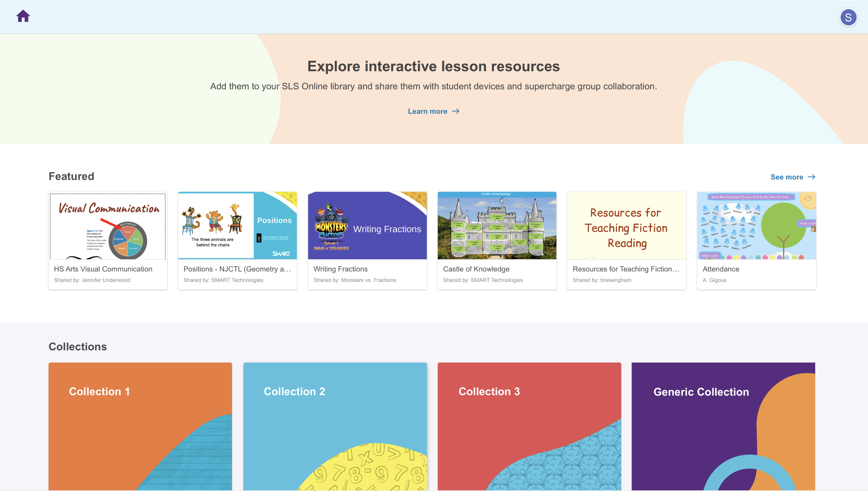
Task: Open Resources for Teaching Fiction Reading thumbnail
Action: (627, 226)
